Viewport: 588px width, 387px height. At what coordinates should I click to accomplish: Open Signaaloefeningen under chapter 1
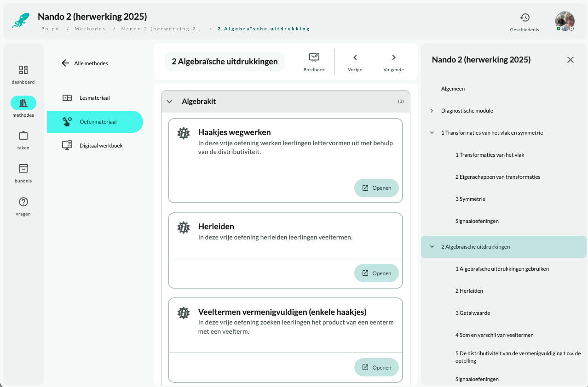coord(477,221)
